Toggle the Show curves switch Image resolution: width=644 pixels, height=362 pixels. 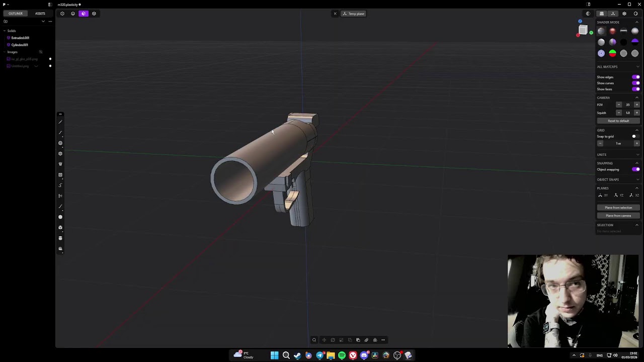(636, 83)
